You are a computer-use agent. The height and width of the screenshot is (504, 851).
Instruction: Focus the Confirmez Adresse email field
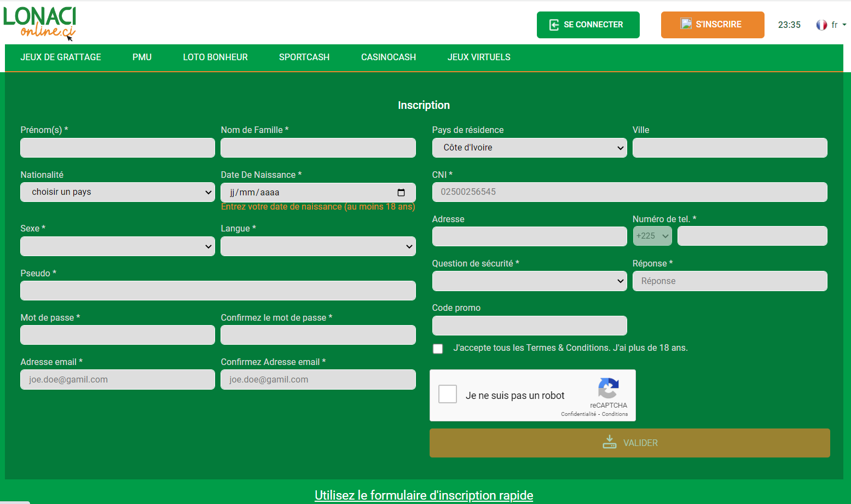tap(318, 379)
